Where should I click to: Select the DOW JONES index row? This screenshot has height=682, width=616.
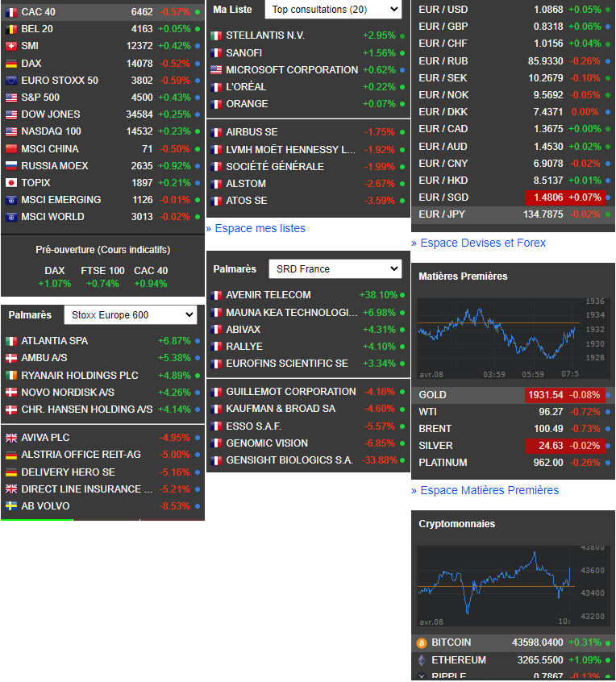coord(102,114)
